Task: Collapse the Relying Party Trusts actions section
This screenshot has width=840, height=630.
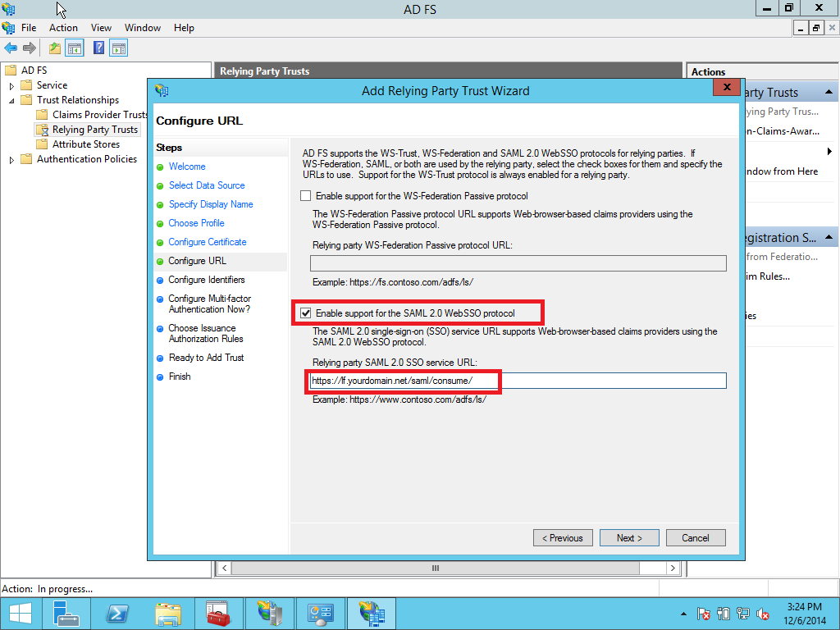Action: [x=828, y=92]
